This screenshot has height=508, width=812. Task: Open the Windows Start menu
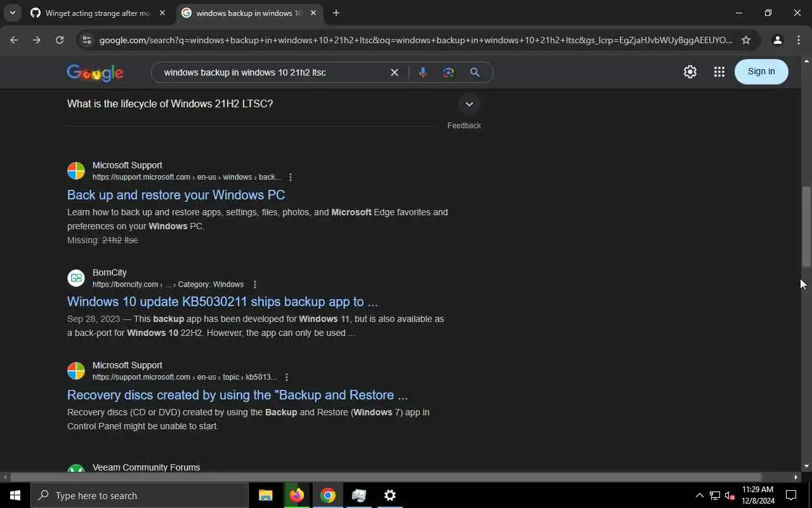[15, 495]
